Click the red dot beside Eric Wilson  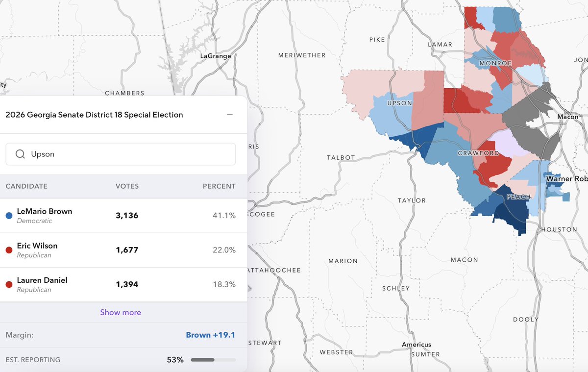tap(9, 250)
